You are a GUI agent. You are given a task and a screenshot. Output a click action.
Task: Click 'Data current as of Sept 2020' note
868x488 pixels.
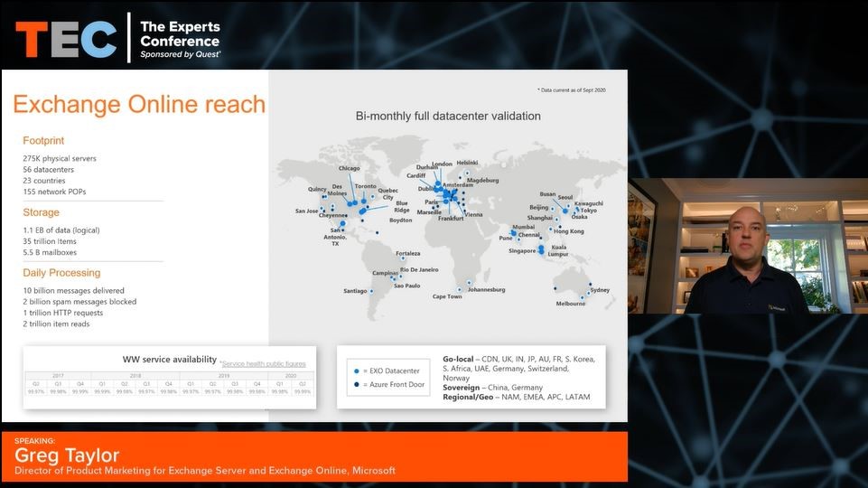[572, 89]
